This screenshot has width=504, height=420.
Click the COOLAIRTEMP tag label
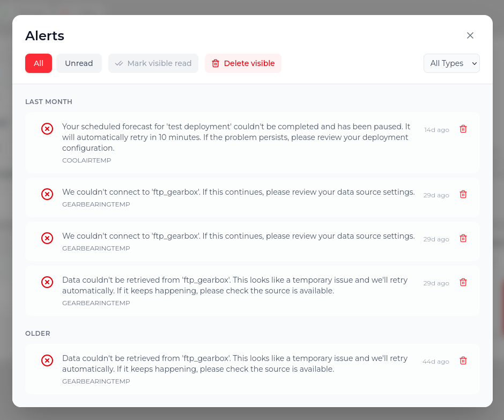coord(86,160)
